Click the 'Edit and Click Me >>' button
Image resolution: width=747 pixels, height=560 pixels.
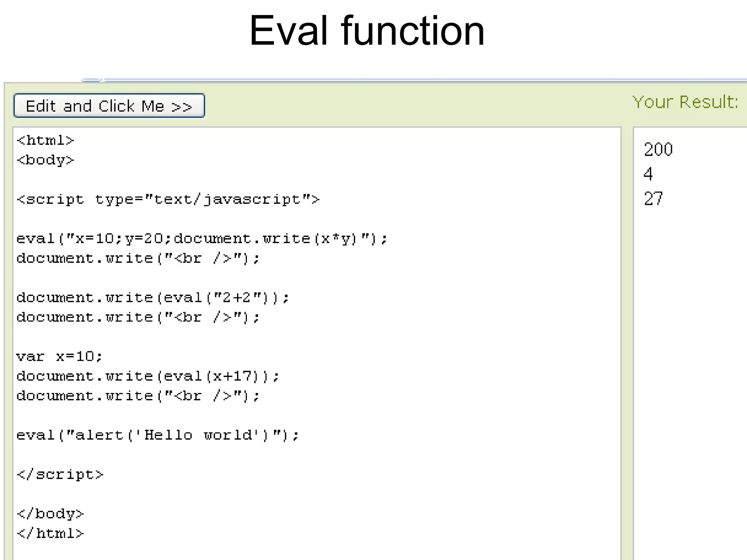(x=109, y=106)
